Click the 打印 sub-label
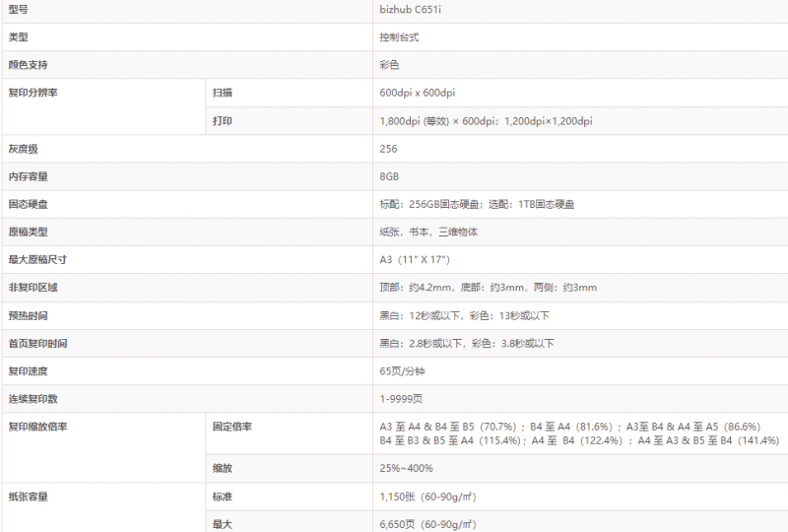The image size is (788, 532). point(223,121)
